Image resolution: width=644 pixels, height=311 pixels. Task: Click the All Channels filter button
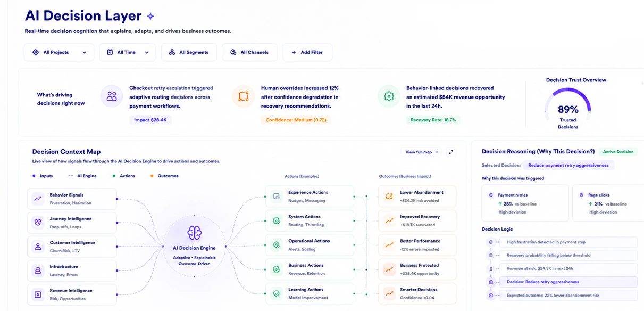[249, 52]
